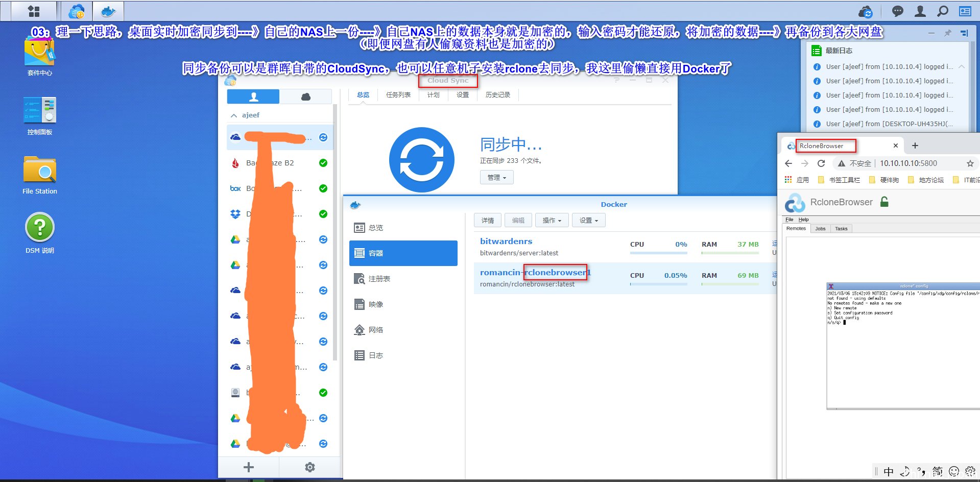Open the 设置 tab in Cloud Sync
Screen dimensions: 980x482
[463, 95]
